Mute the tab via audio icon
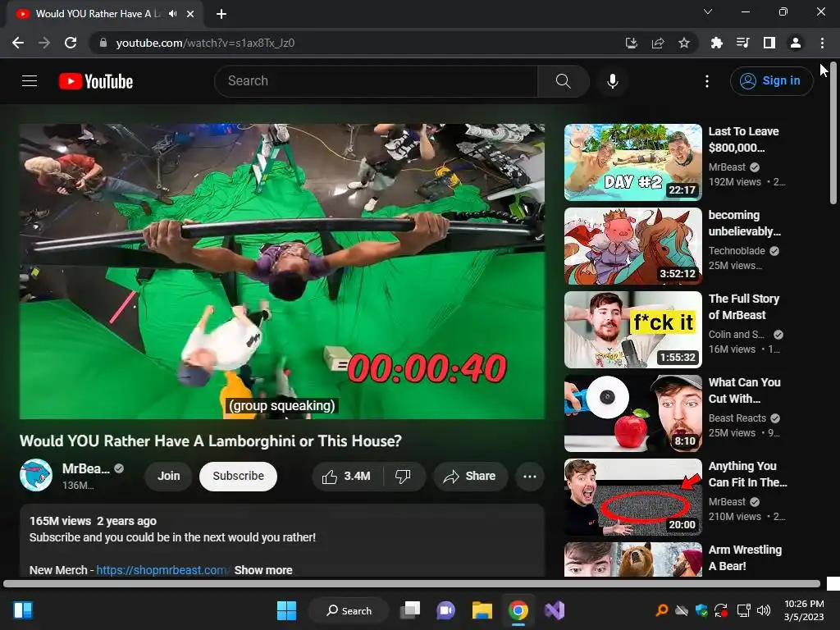 172,14
